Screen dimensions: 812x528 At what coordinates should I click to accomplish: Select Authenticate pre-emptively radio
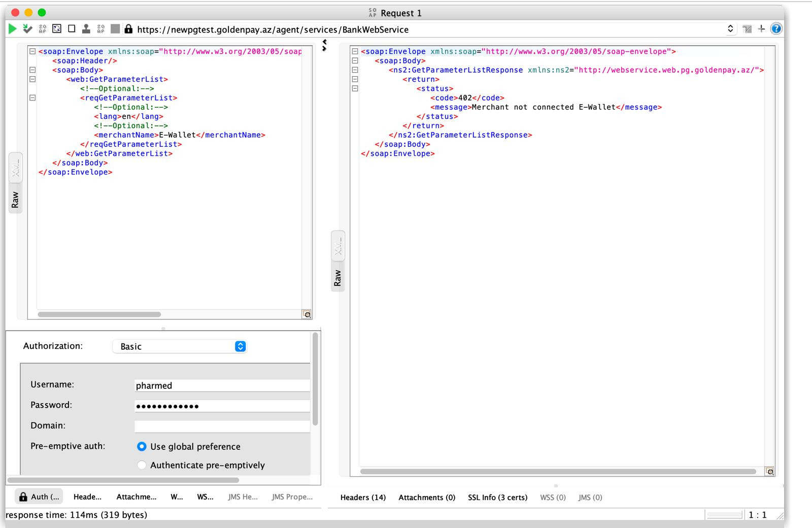[x=142, y=465]
